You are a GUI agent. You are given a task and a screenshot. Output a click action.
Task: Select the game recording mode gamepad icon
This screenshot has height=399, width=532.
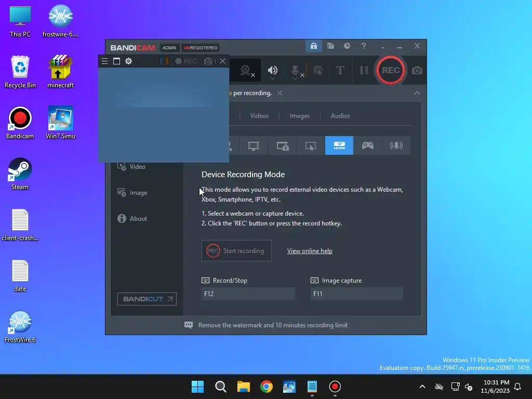(367, 145)
